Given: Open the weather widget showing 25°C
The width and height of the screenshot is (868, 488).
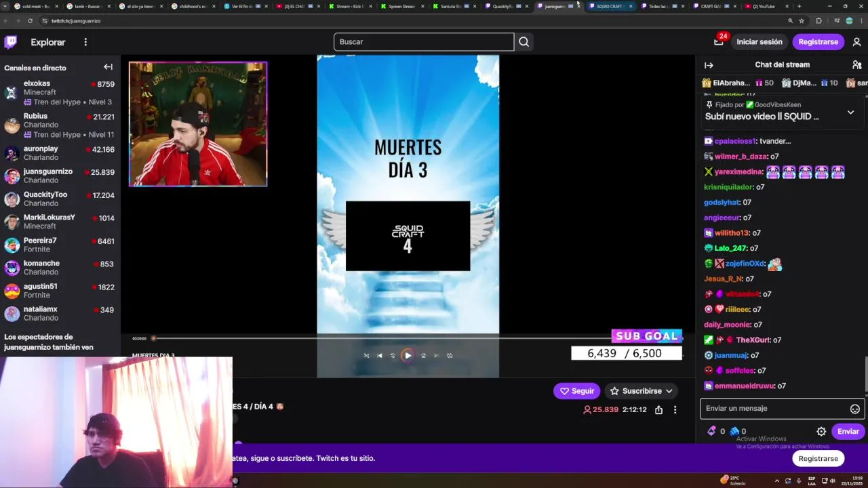Looking at the screenshot, I should click(x=733, y=481).
